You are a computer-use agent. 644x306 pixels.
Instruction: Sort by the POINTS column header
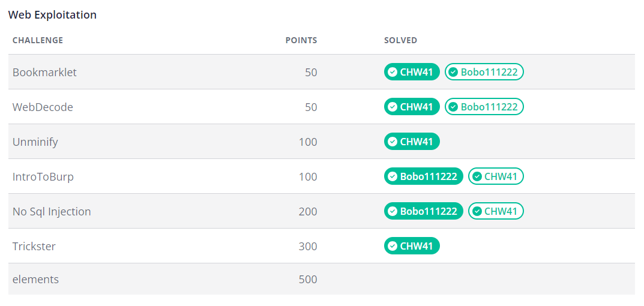pyautogui.click(x=301, y=40)
